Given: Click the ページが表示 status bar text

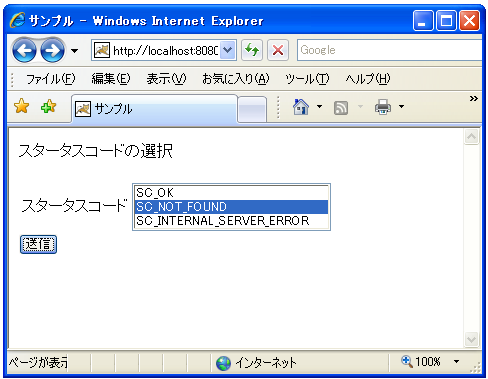Looking at the screenshot, I should click(x=38, y=363).
